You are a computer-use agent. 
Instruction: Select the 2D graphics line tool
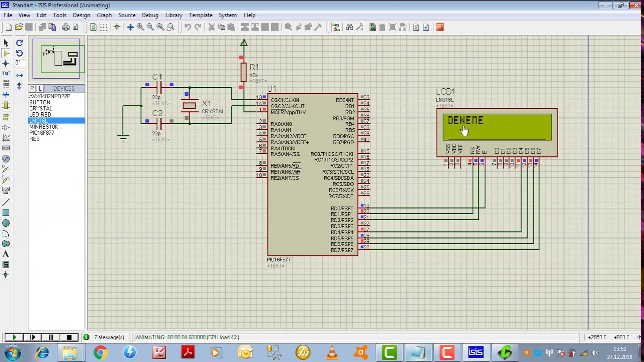point(6,202)
